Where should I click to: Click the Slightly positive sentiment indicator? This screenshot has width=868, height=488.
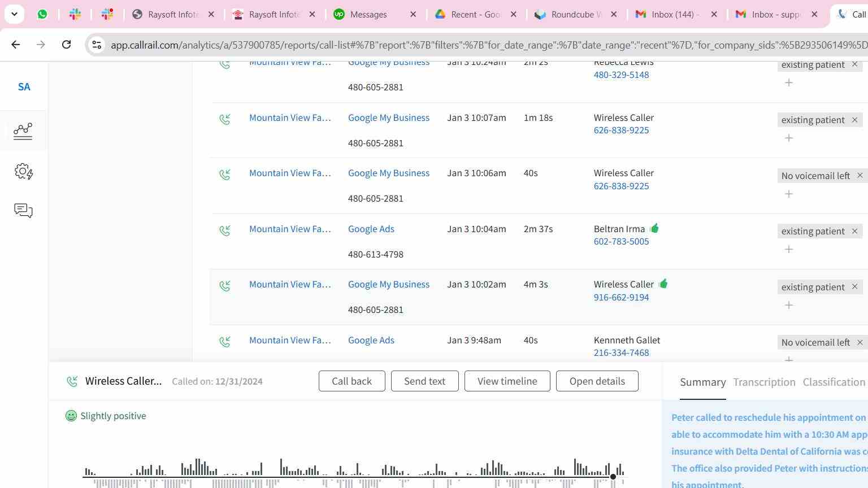[x=106, y=416]
